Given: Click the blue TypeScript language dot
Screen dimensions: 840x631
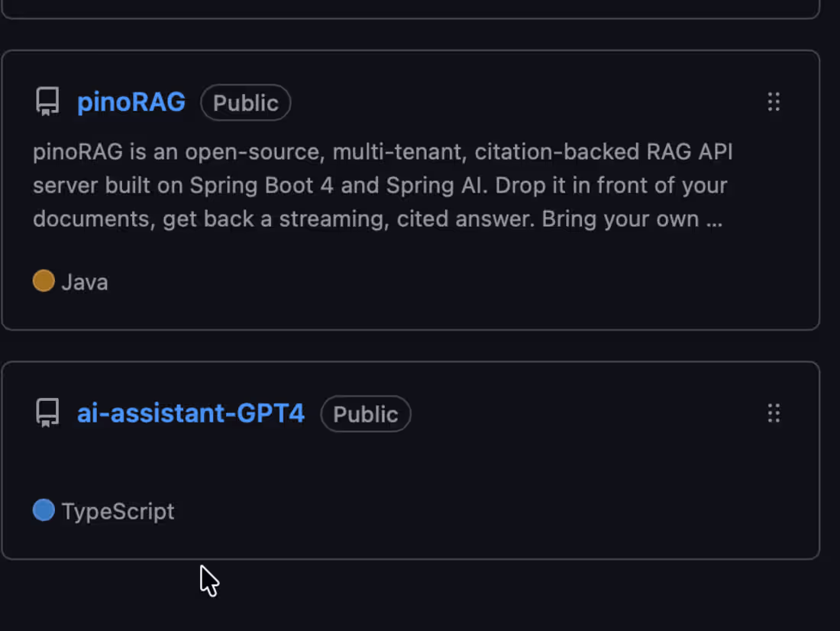Looking at the screenshot, I should pos(44,510).
